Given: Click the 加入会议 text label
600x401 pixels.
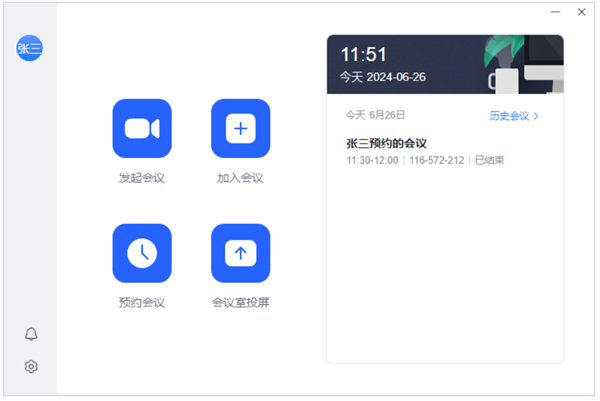Looking at the screenshot, I should point(240,178).
